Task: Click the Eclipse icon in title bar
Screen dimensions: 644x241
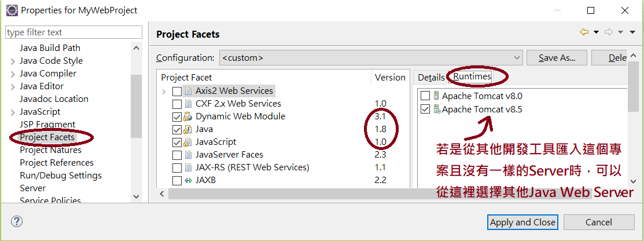Action: [x=12, y=10]
